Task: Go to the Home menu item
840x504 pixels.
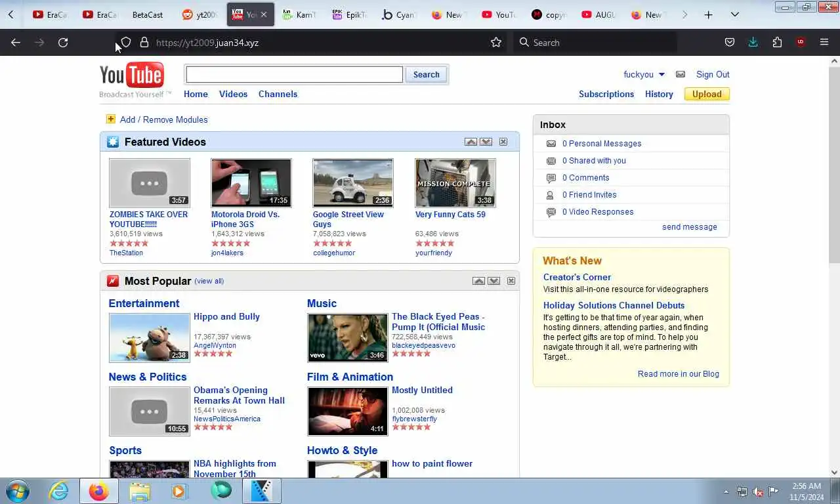Action: point(196,94)
